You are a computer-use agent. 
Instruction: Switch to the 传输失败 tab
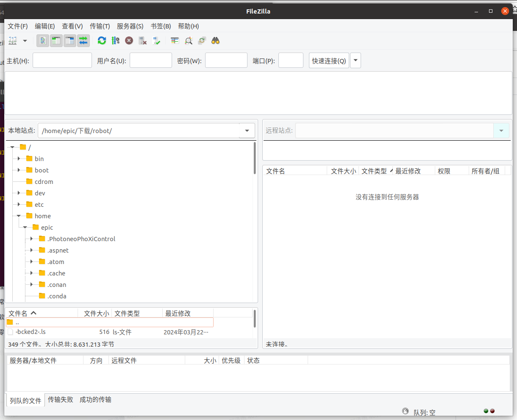(60, 400)
